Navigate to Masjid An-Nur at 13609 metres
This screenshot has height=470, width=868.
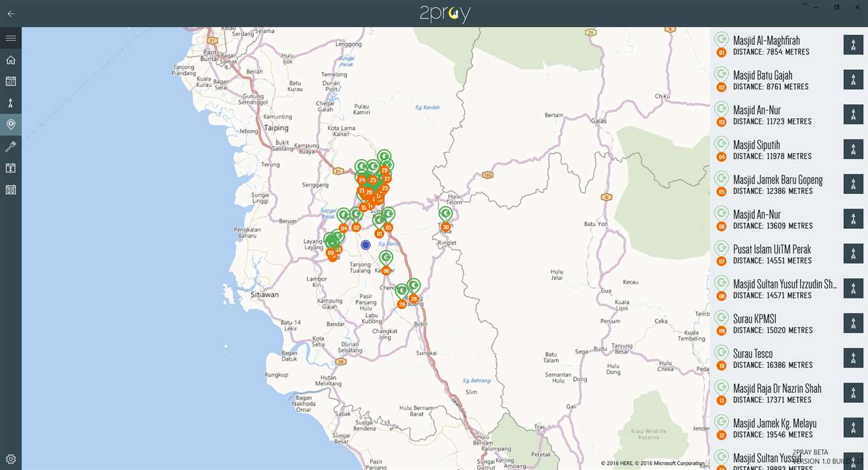(853, 219)
